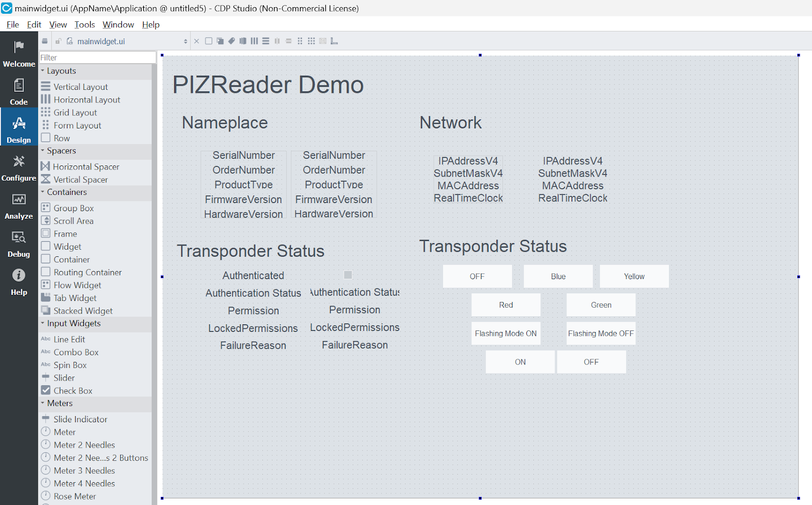Click in the widget Filter field
Image resolution: width=812 pixels, height=505 pixels.
point(98,57)
